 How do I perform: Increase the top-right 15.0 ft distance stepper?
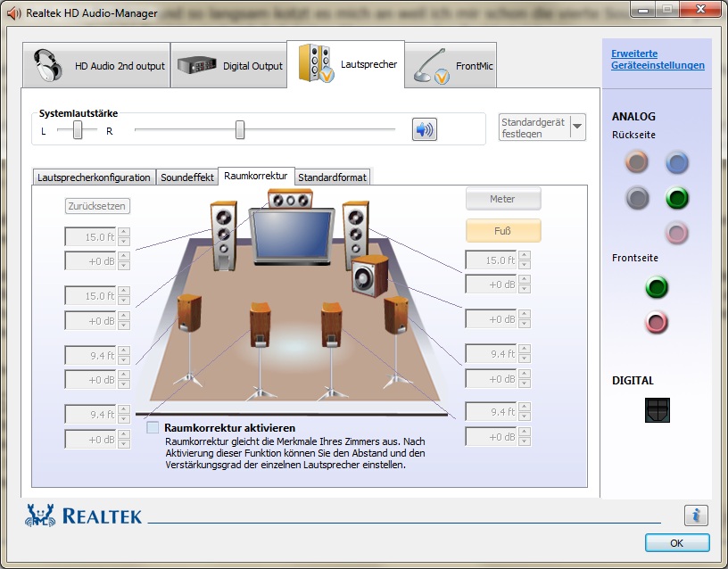(525, 255)
